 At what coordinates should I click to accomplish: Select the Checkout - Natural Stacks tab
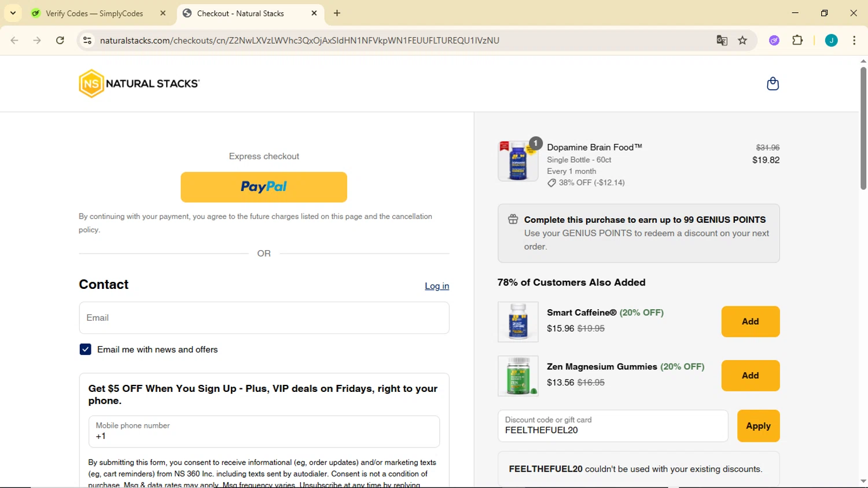[240, 13]
